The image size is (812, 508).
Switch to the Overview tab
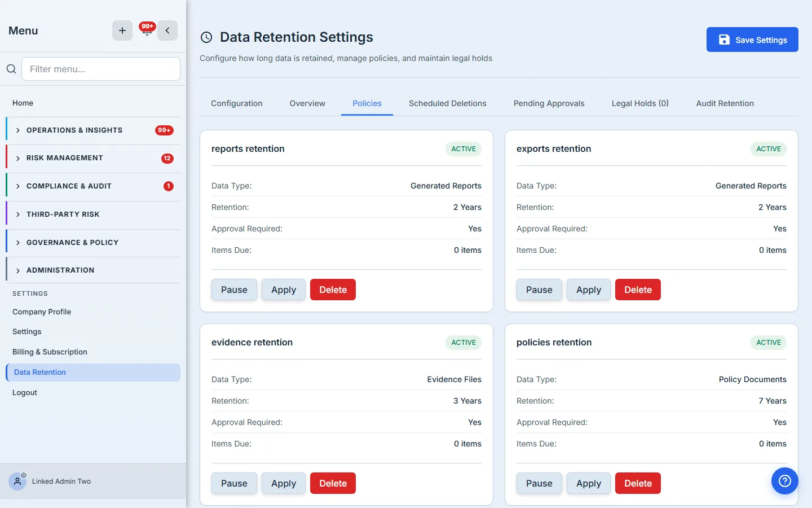pyautogui.click(x=307, y=103)
